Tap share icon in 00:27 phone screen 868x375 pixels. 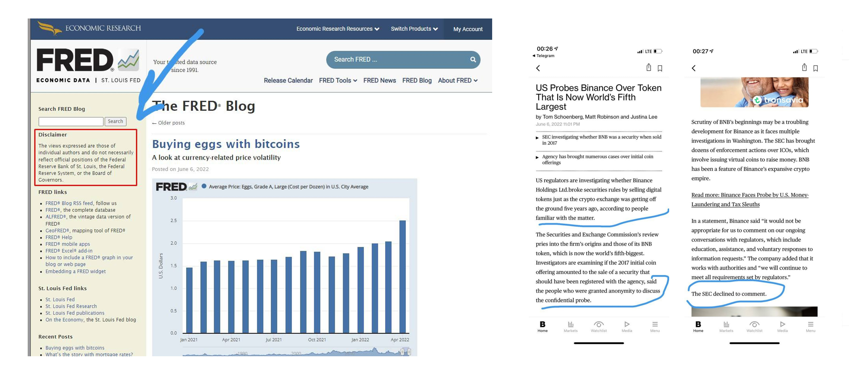[x=804, y=68]
